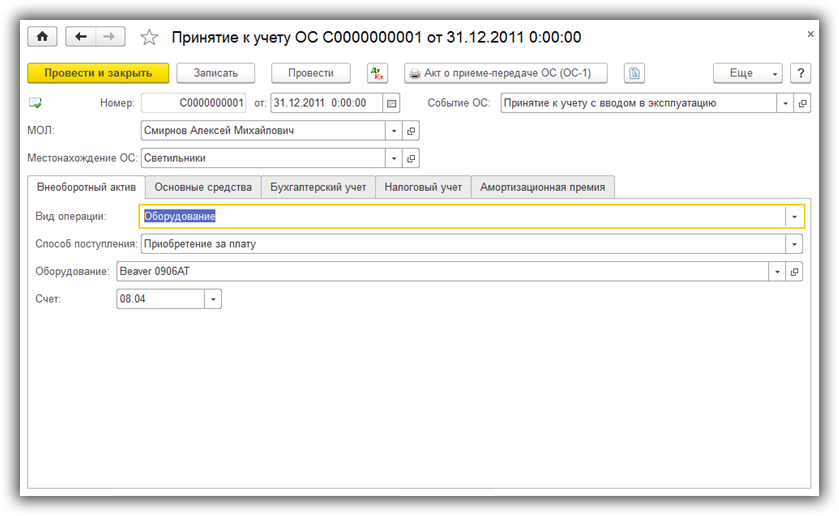
Task: Go back with the left arrow
Action: pyautogui.click(x=81, y=37)
